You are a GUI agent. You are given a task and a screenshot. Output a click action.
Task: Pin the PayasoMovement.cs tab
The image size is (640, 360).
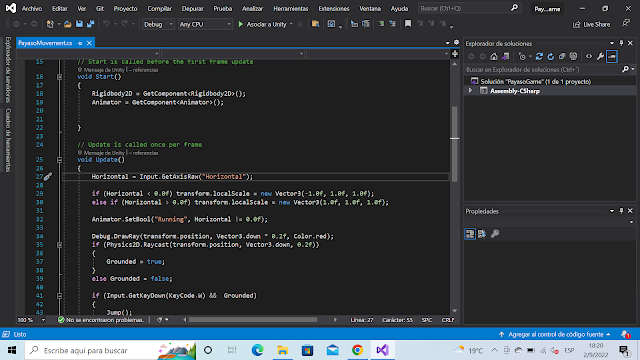tap(80, 43)
